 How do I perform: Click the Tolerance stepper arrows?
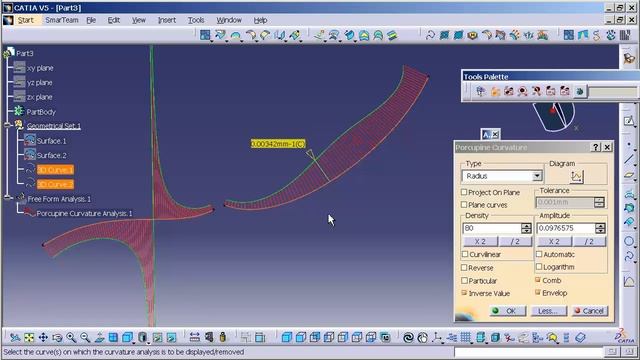pos(599,202)
